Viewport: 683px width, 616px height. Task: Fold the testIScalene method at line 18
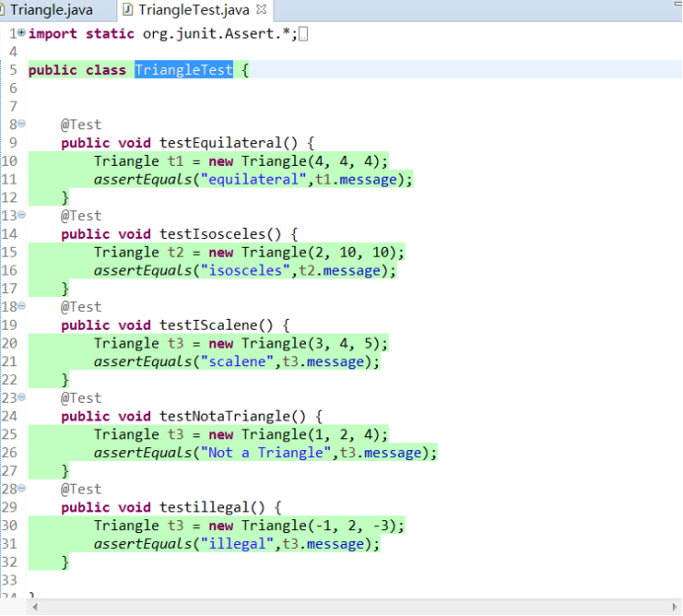pyautogui.click(x=22, y=307)
